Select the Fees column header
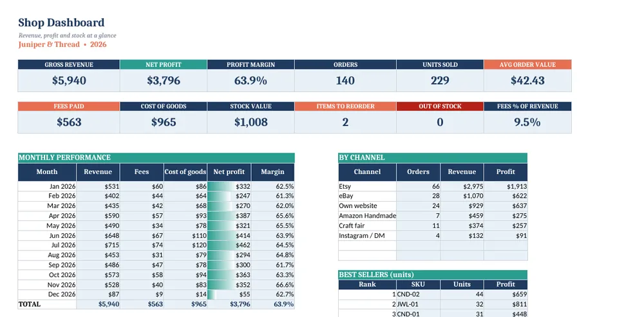 click(x=142, y=172)
